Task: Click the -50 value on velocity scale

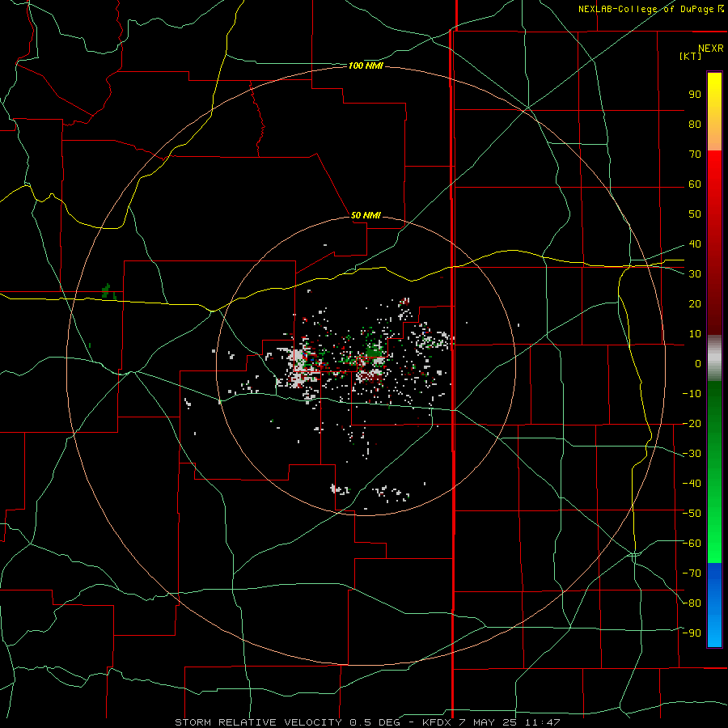Action: 692,514
